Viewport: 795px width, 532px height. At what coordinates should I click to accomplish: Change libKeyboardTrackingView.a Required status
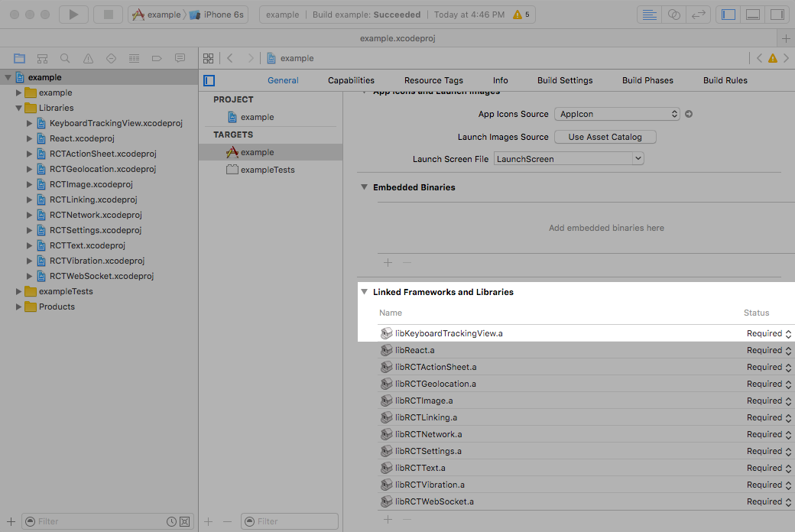coord(769,334)
